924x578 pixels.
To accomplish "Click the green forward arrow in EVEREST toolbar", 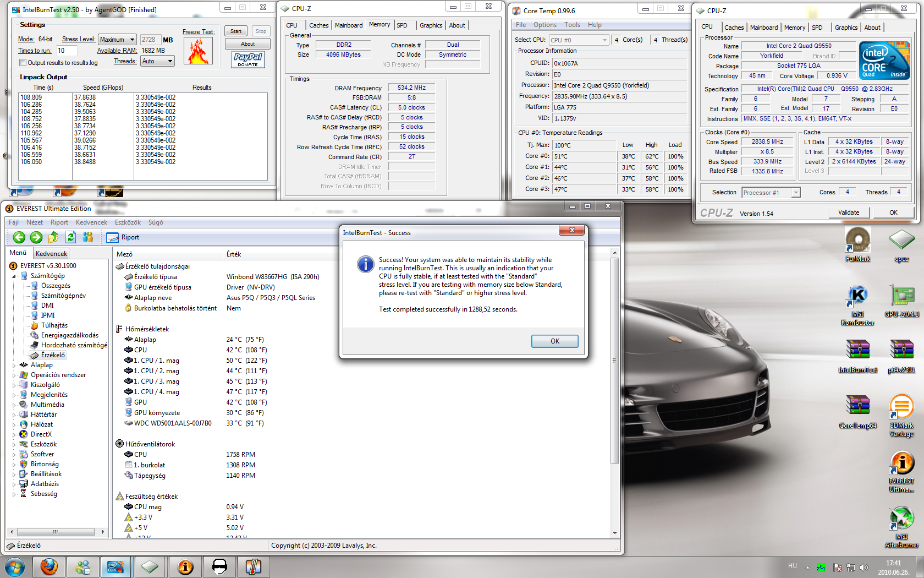I will click(36, 237).
